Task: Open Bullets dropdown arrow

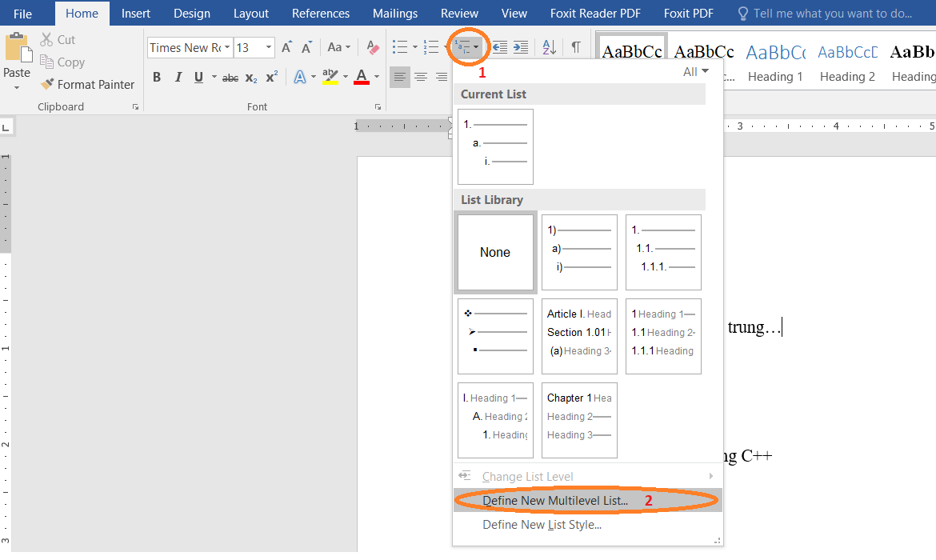Action: pos(415,47)
